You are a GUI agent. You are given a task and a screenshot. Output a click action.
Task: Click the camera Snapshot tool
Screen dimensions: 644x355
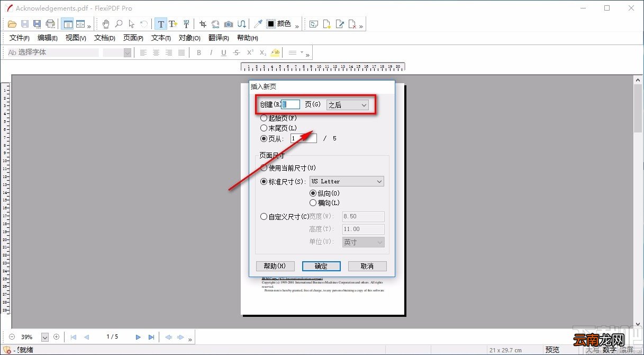pyautogui.click(x=228, y=24)
